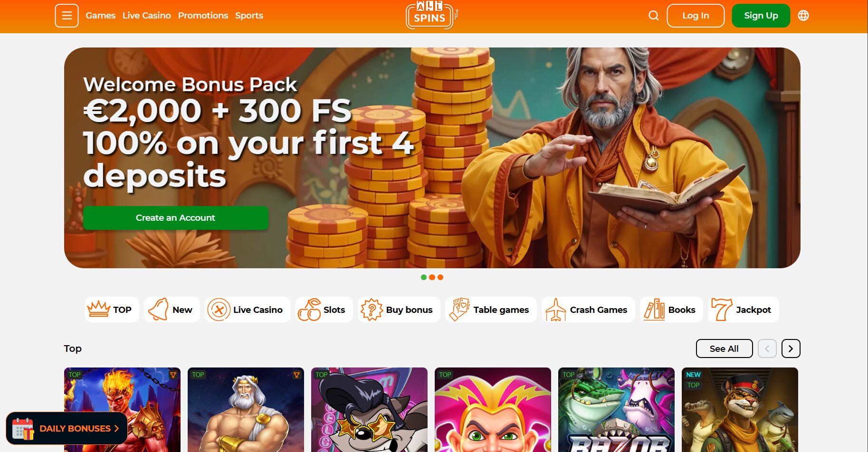Open the Live Casino menu item
868x452 pixels.
[x=147, y=16]
